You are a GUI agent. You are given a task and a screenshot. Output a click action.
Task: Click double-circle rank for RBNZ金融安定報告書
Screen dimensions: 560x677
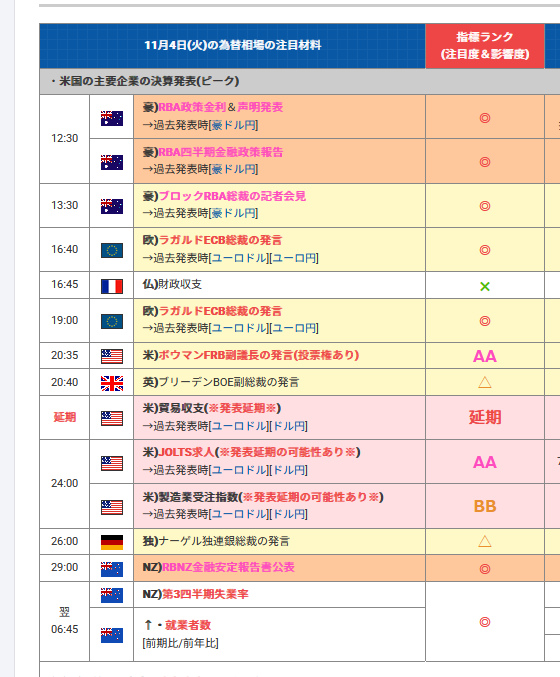(x=485, y=569)
